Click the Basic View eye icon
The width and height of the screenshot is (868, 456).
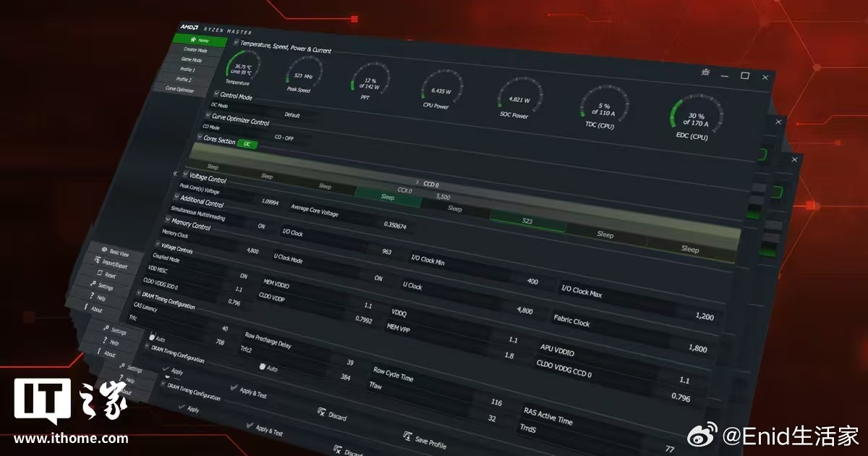coord(105,251)
